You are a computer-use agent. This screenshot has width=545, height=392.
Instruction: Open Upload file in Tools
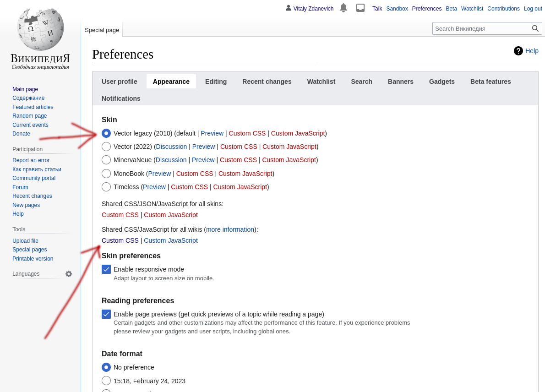click(25, 241)
